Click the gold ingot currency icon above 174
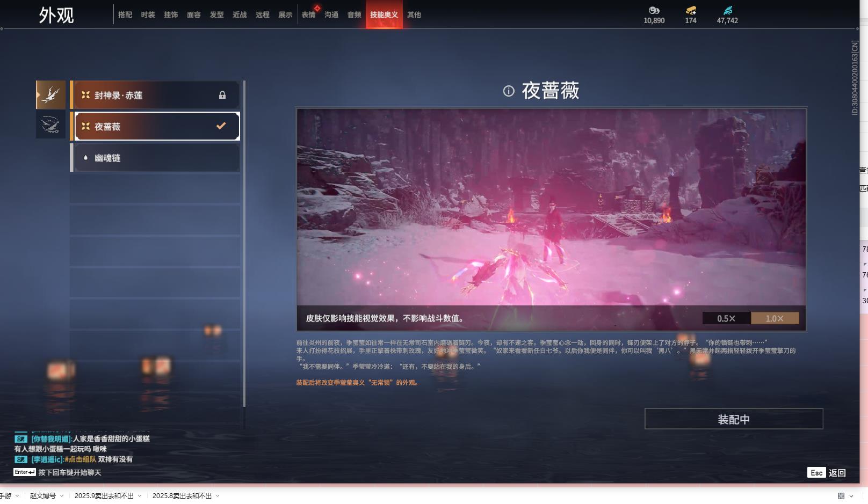868x504 pixels. 691,10
